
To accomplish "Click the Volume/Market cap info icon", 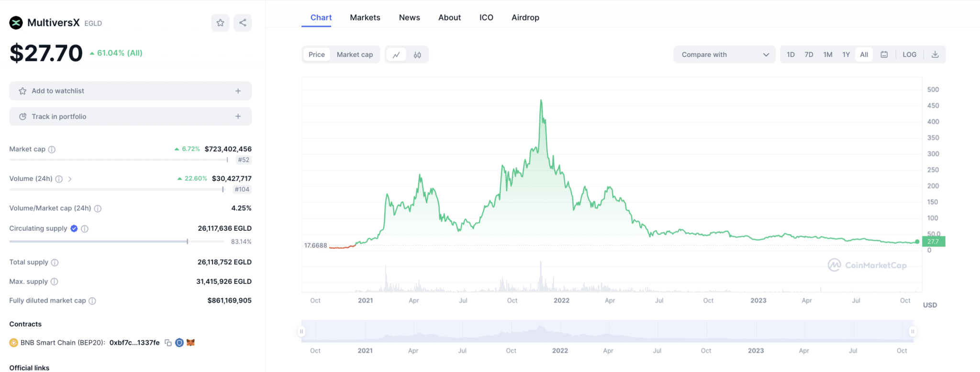I will 98,208.
